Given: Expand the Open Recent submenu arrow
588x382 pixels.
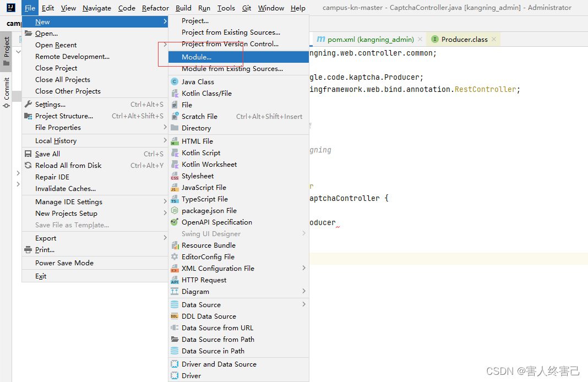Looking at the screenshot, I should (x=165, y=45).
